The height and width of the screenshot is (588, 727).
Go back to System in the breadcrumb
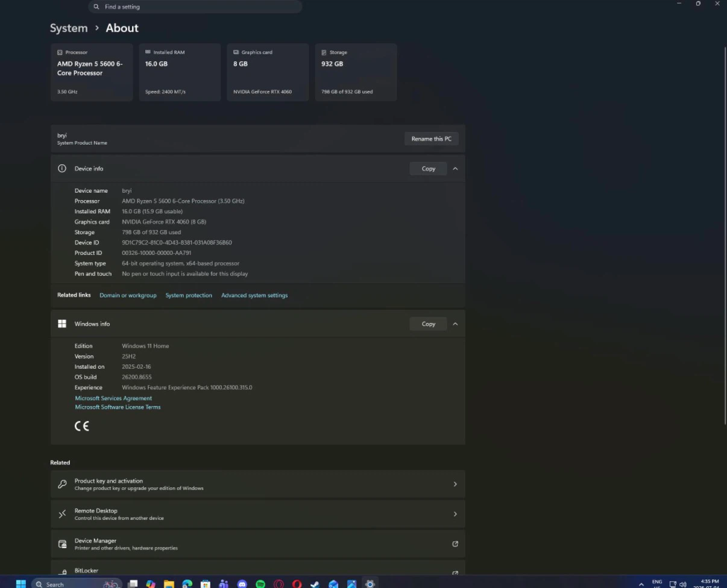[x=69, y=28]
